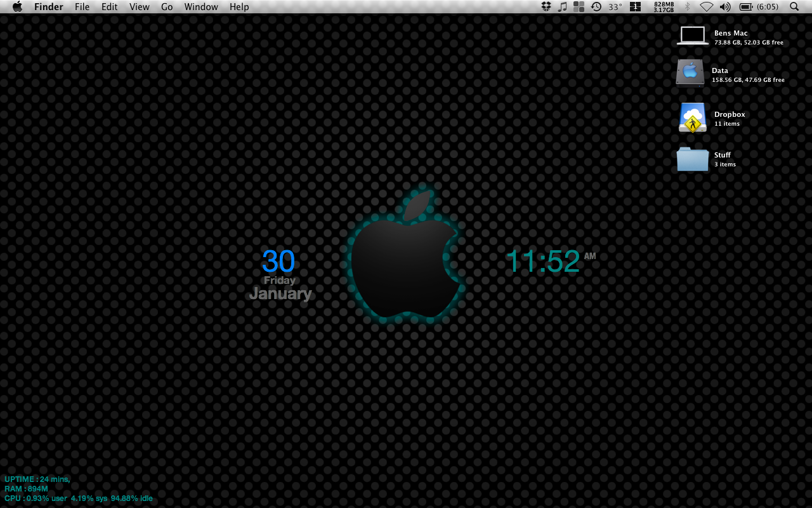This screenshot has height=508, width=812.
Task: Click the CPU usage stats line
Action: 79,498
